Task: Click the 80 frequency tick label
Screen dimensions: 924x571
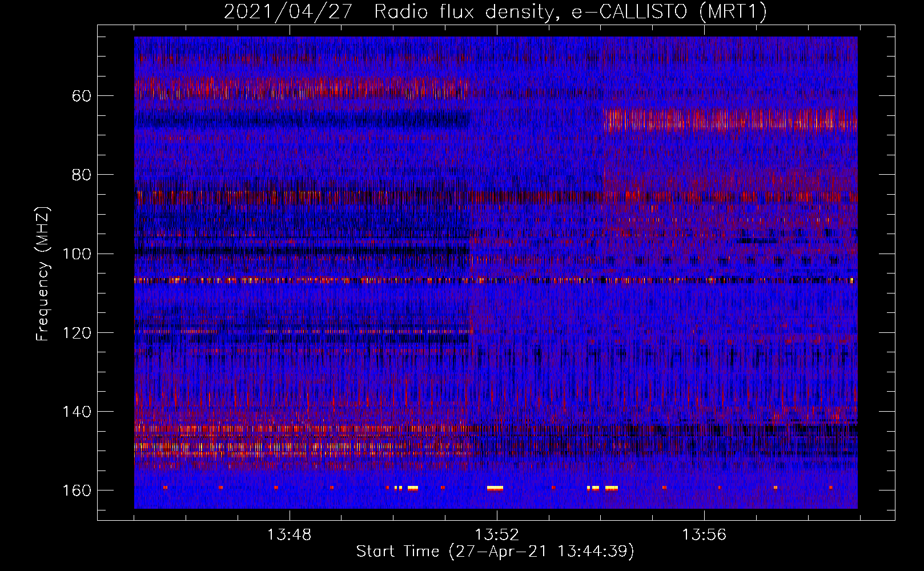Action: (x=82, y=175)
